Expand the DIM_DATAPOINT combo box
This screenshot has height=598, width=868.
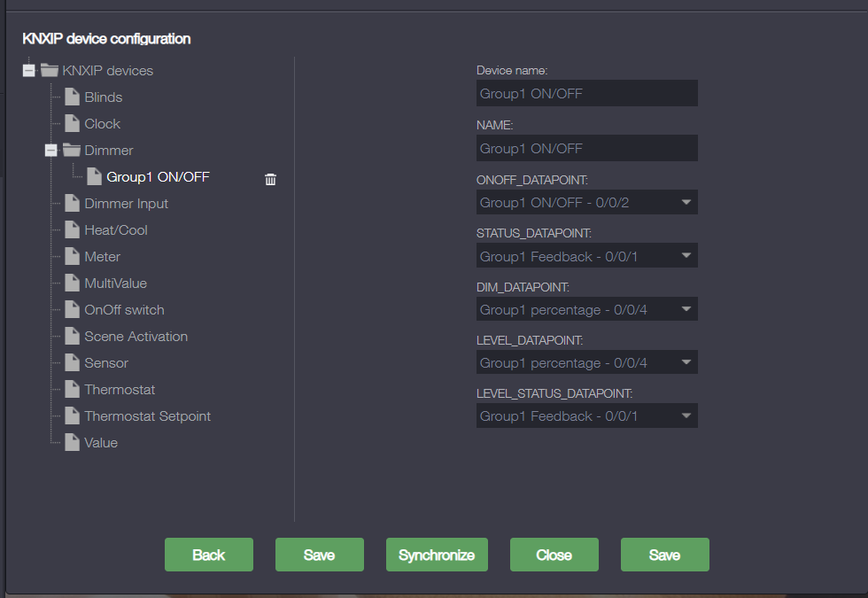pyautogui.click(x=586, y=309)
